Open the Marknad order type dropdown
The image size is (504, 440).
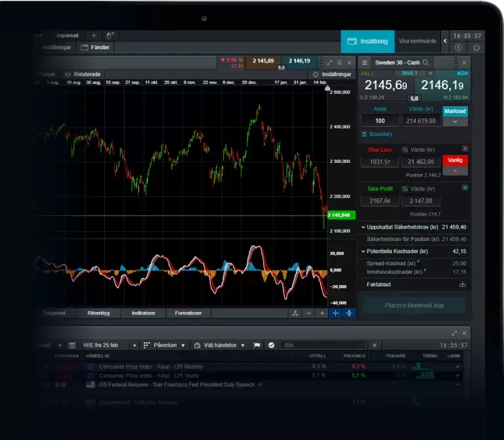pos(455,121)
